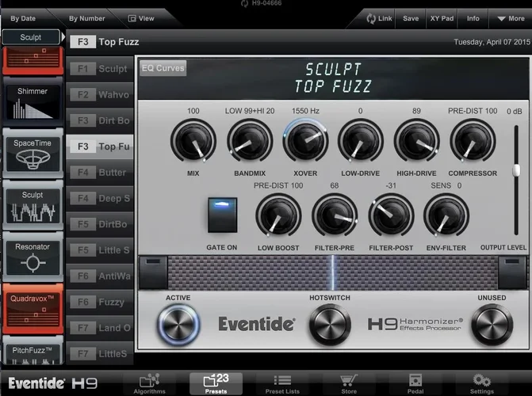Select the F4 Deep S preset
Viewport: 532px width, 396px height.
coord(100,198)
